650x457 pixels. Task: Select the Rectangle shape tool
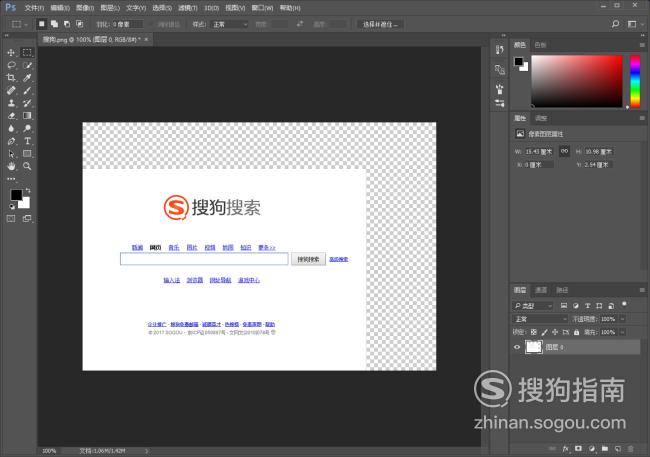[x=27, y=154]
